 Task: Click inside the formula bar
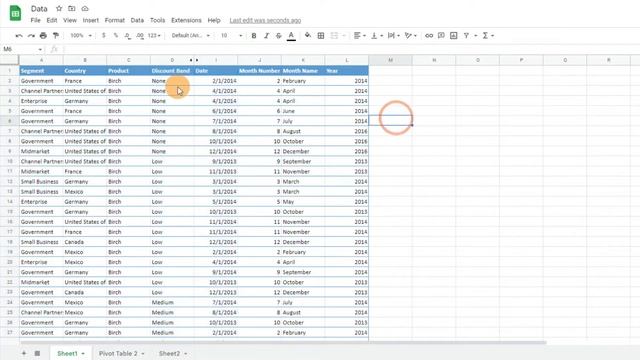(351, 49)
